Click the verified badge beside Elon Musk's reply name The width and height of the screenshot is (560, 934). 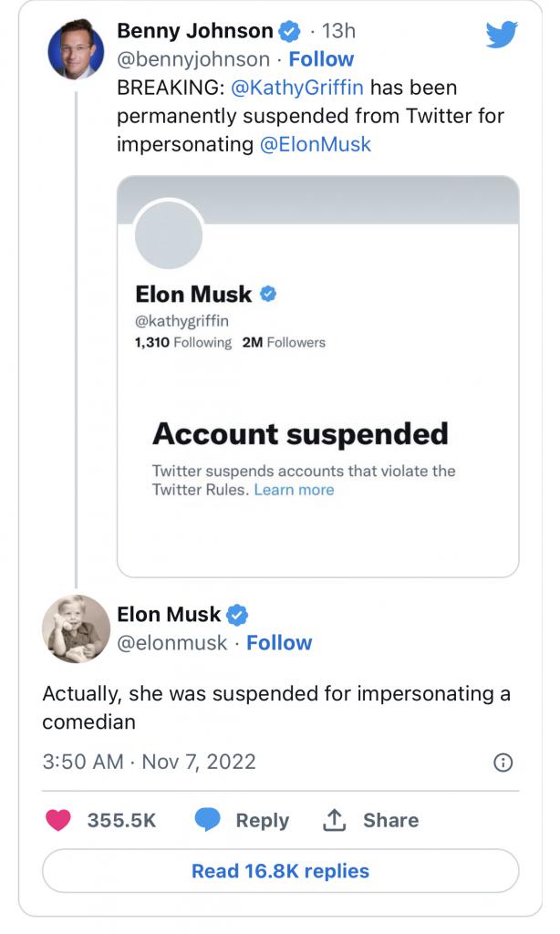(x=237, y=614)
